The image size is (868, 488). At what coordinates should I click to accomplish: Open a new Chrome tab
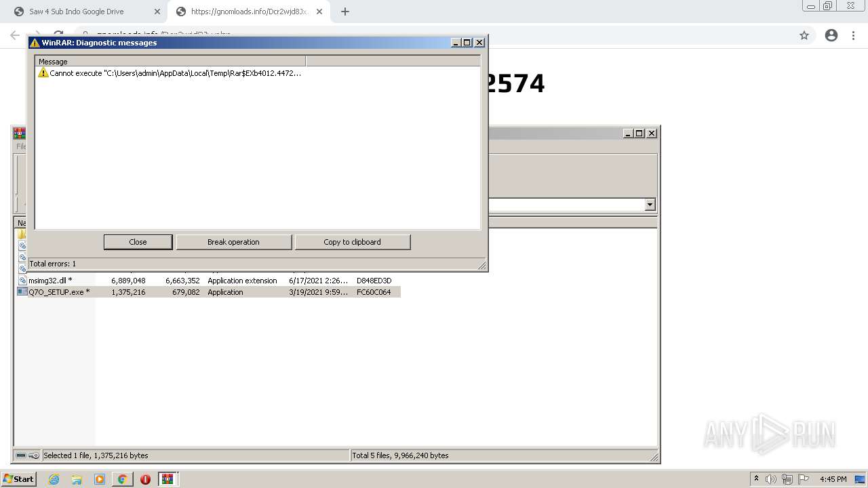pos(345,12)
